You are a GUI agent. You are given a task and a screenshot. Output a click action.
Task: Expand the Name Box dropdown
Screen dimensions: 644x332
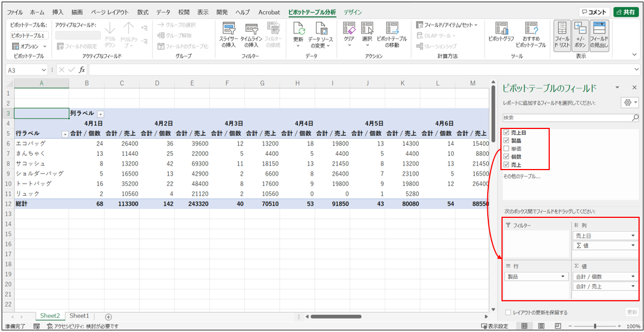pos(44,70)
